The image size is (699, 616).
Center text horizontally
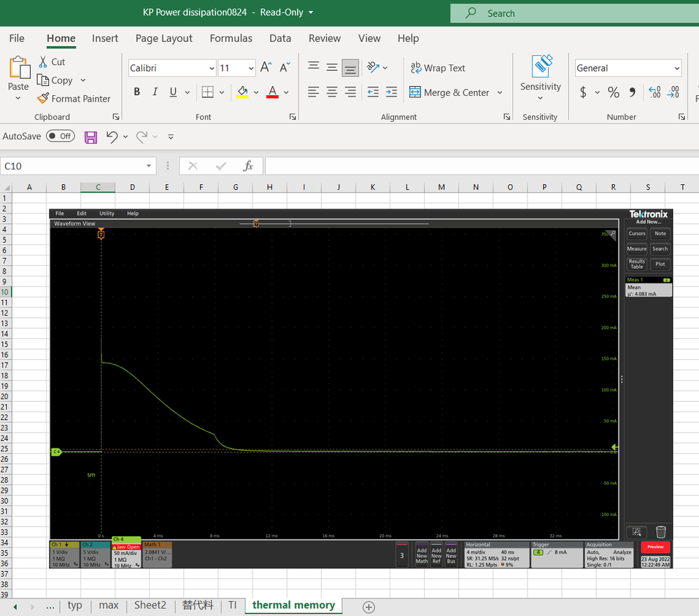(332, 92)
